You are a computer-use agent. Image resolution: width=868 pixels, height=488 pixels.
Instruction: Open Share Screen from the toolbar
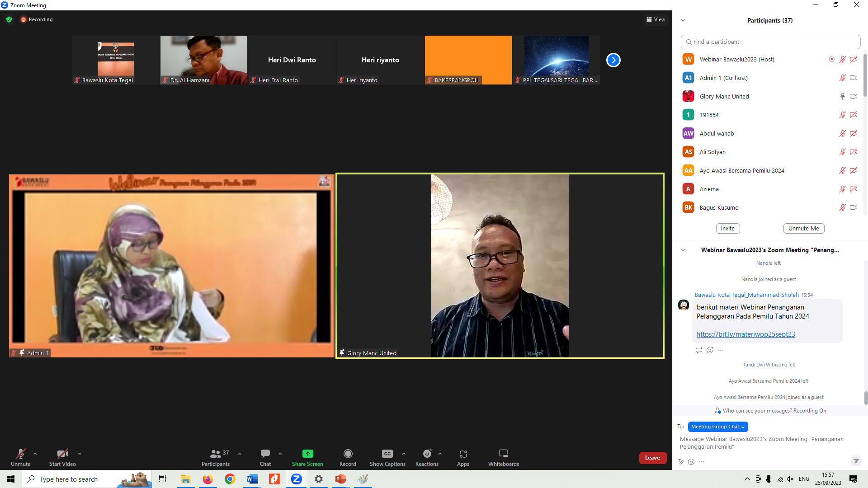(x=307, y=454)
